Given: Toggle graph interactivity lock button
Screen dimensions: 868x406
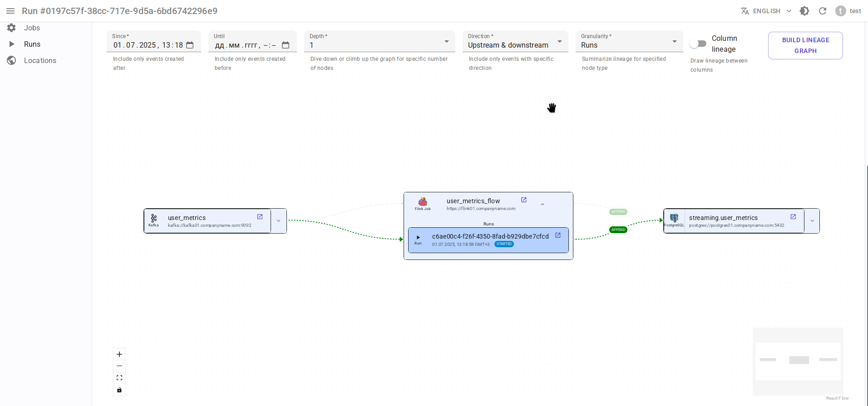Looking at the screenshot, I should click(x=119, y=390).
